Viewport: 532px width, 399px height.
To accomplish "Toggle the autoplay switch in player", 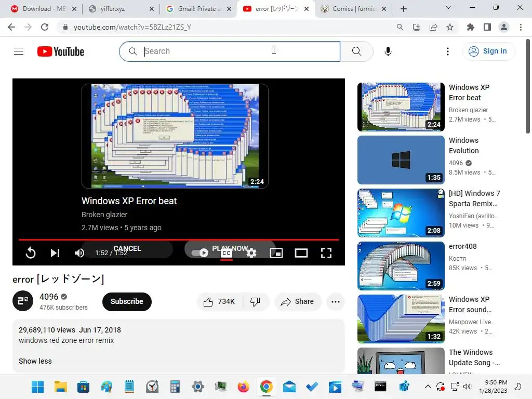I will click(x=200, y=253).
